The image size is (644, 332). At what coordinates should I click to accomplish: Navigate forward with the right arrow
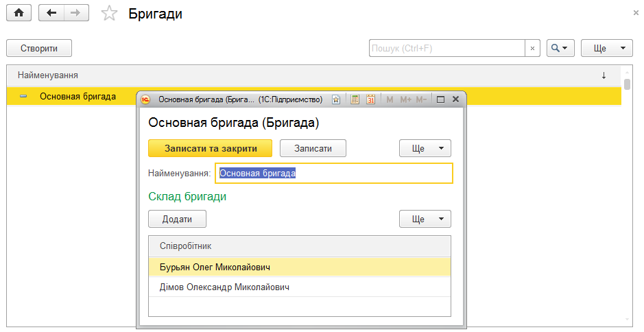click(x=76, y=13)
